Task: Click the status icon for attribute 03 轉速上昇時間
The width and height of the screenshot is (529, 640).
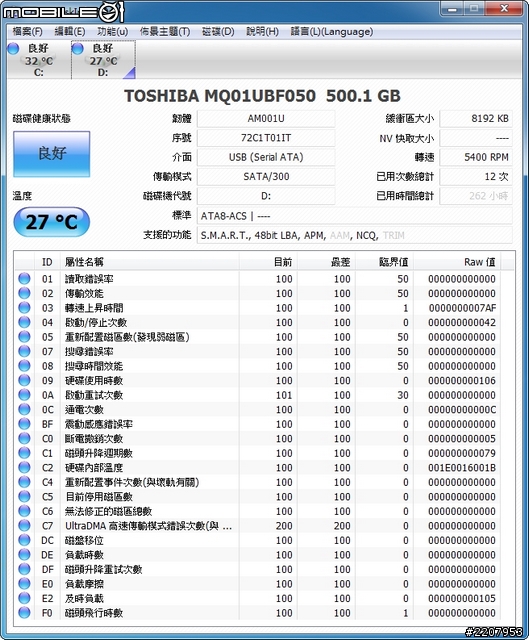Action: [24, 307]
